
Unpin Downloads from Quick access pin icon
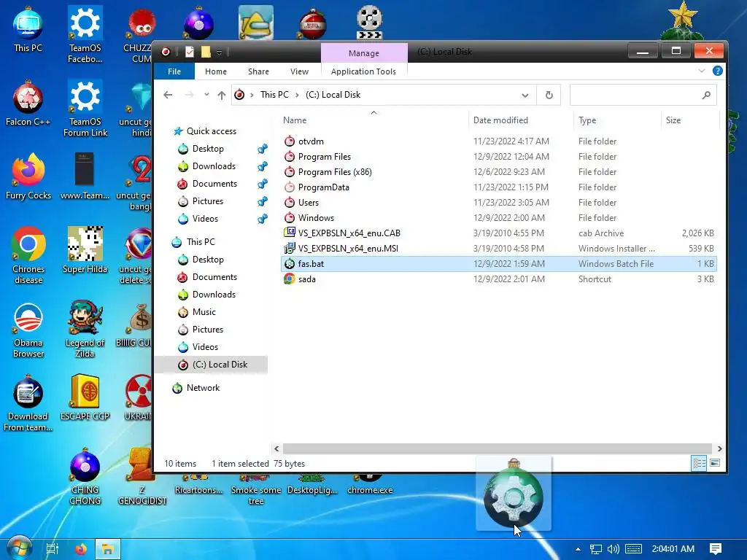(x=262, y=166)
